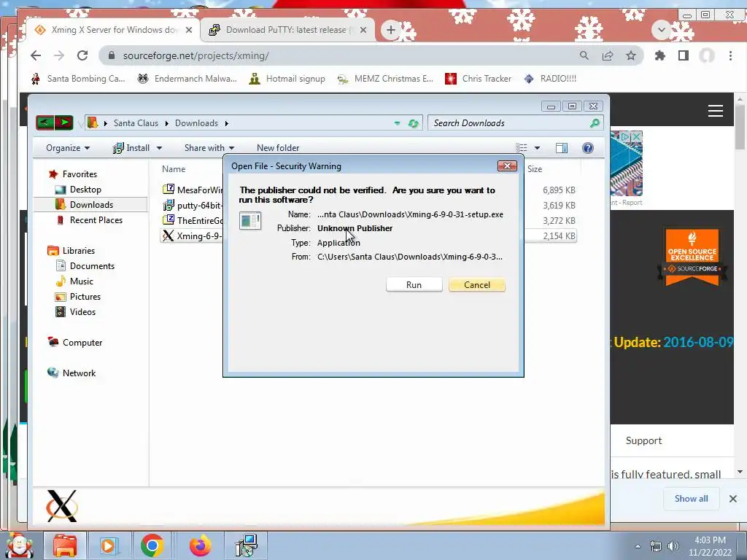The width and height of the screenshot is (747, 560).
Task: Share this page icon in address bar
Action: 608,55
